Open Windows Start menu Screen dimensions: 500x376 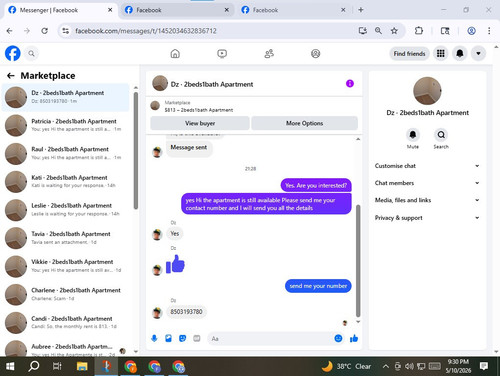pos(10,366)
